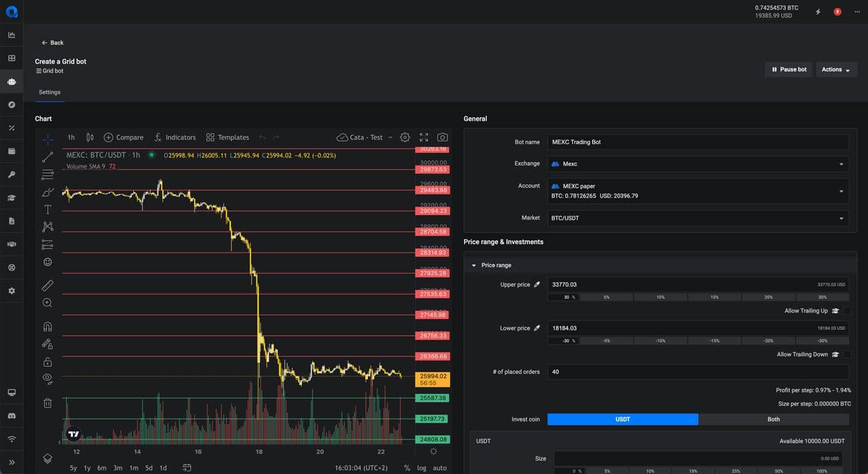Change the 1h chart interval
Viewport: 868px width, 474px height.
point(71,138)
